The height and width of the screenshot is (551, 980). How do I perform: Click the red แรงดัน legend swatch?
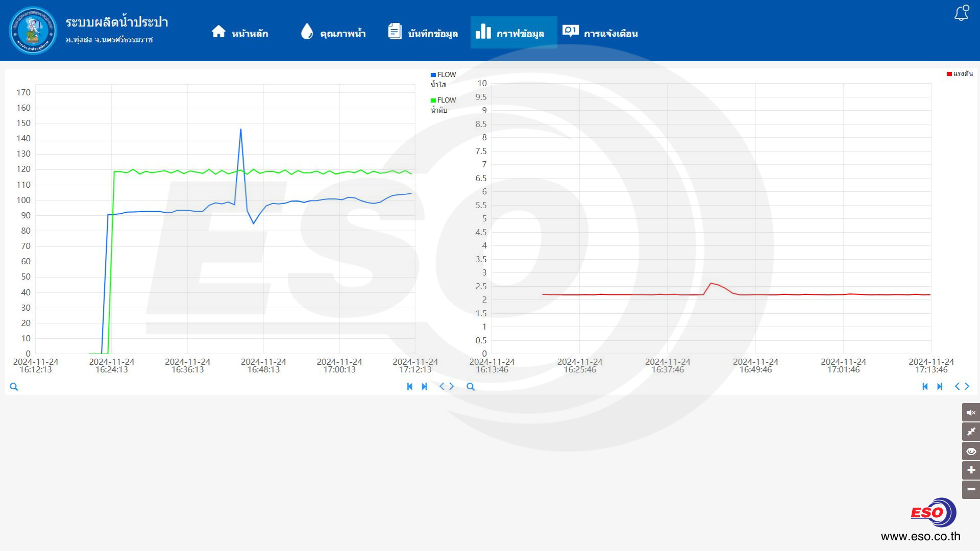coord(949,74)
